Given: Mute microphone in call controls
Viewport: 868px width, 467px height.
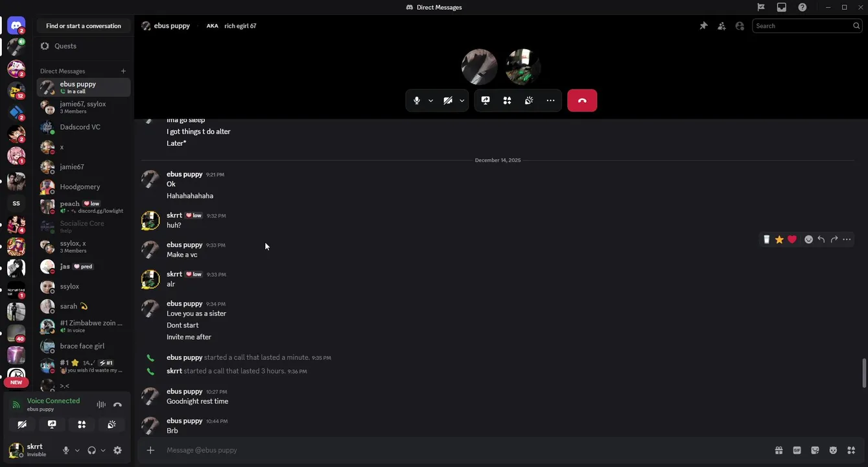Looking at the screenshot, I should [417, 101].
